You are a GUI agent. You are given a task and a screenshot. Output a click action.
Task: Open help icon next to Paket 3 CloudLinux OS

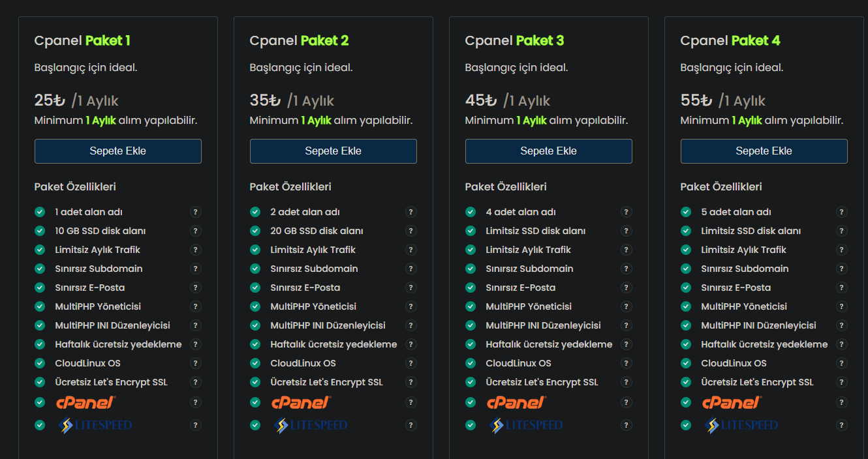(626, 363)
